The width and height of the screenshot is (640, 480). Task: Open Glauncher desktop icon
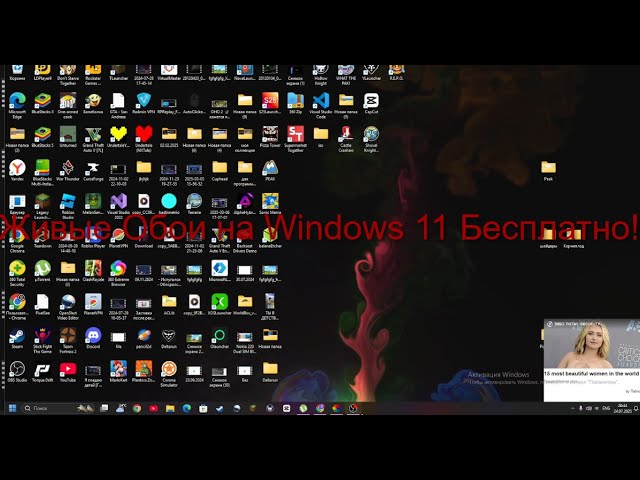pyautogui.click(x=220, y=339)
